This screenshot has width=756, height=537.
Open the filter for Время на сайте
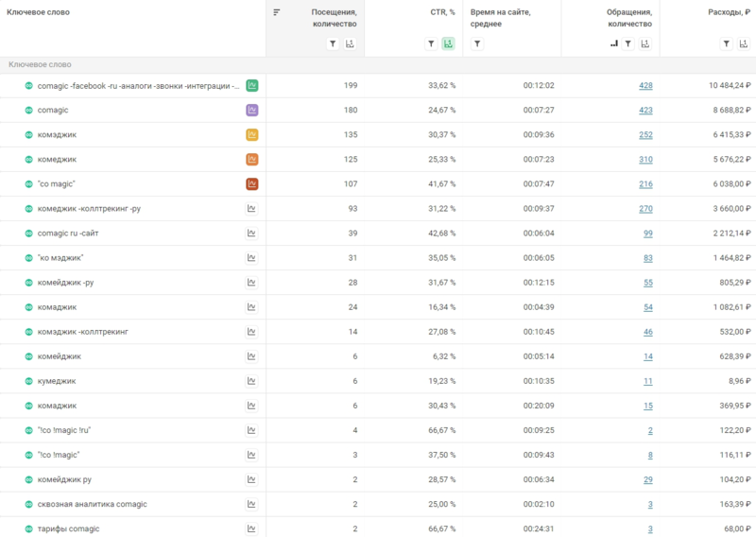pos(477,43)
